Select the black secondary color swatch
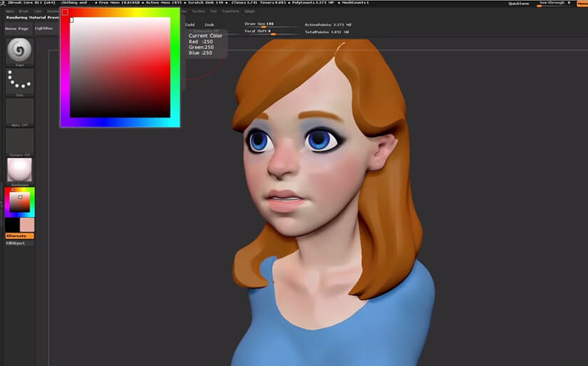 (12, 225)
